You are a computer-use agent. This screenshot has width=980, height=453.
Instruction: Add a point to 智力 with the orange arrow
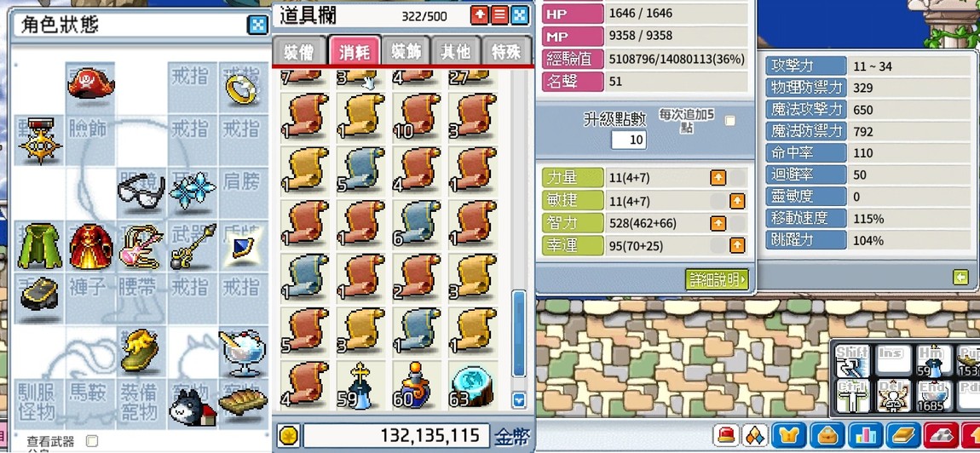click(718, 223)
